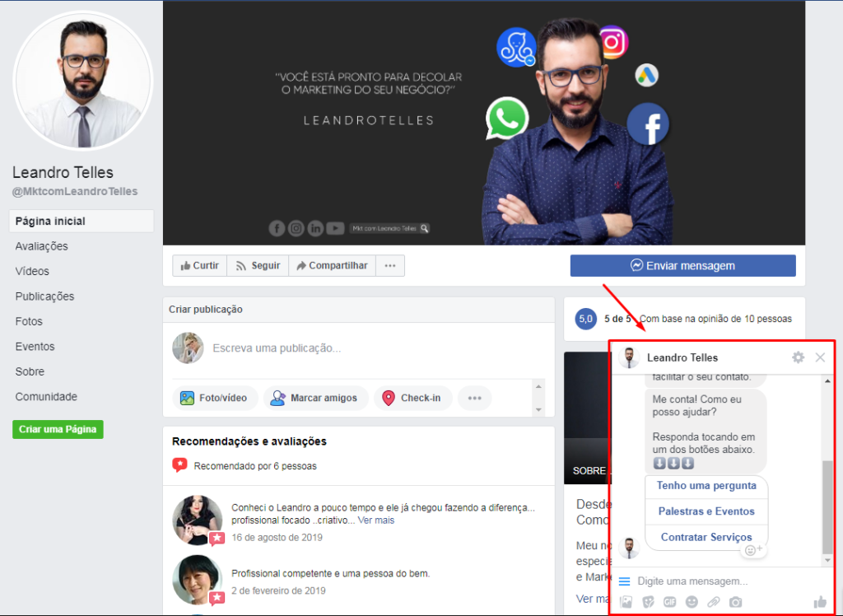Open emoji picker in chat
Viewport: 843px width, 616px height.
click(692, 602)
